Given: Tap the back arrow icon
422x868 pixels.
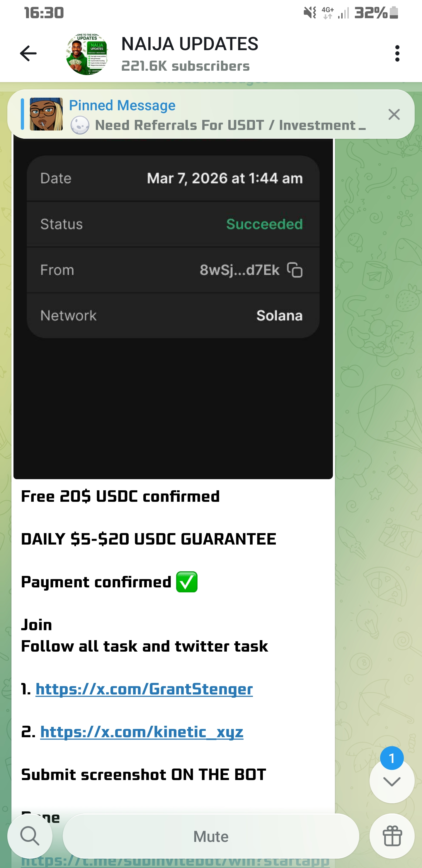Looking at the screenshot, I should (x=28, y=54).
